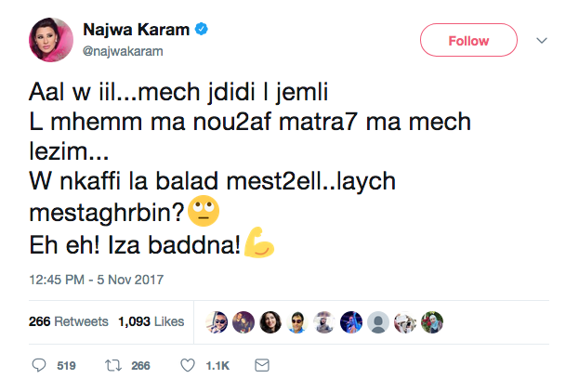The width and height of the screenshot is (579, 392).
Task: Click the blue verified badge
Action: point(202,31)
